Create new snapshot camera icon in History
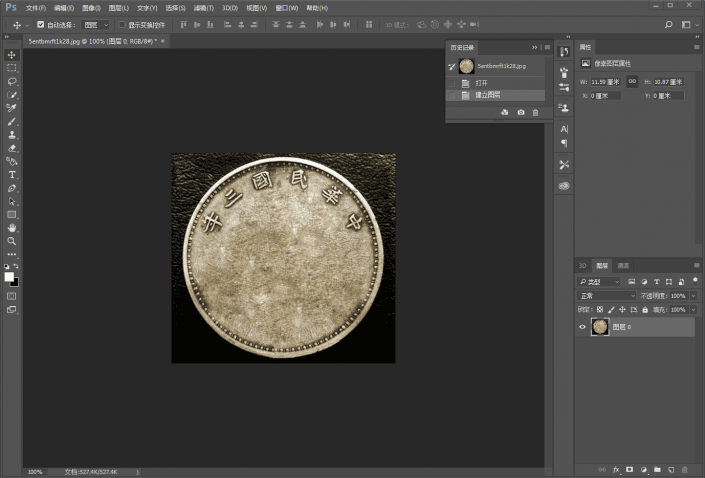The image size is (705, 478). [521, 112]
